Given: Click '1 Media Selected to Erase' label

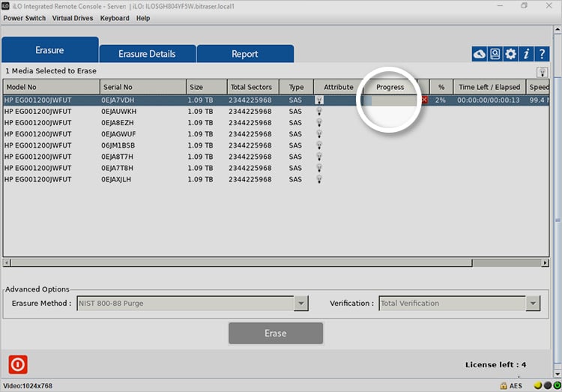Looking at the screenshot, I should coord(51,71).
